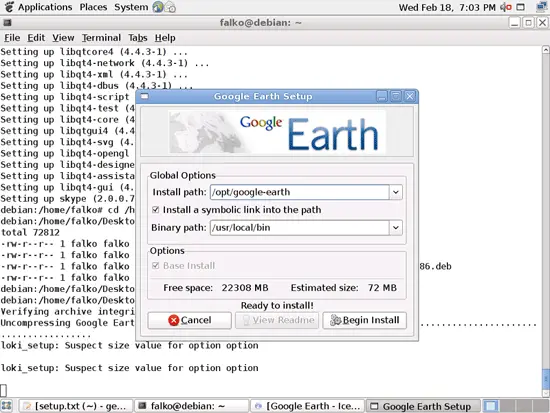This screenshot has height=413, width=550.
Task: Select the first workspace in workspace switcher
Action: coord(490,406)
